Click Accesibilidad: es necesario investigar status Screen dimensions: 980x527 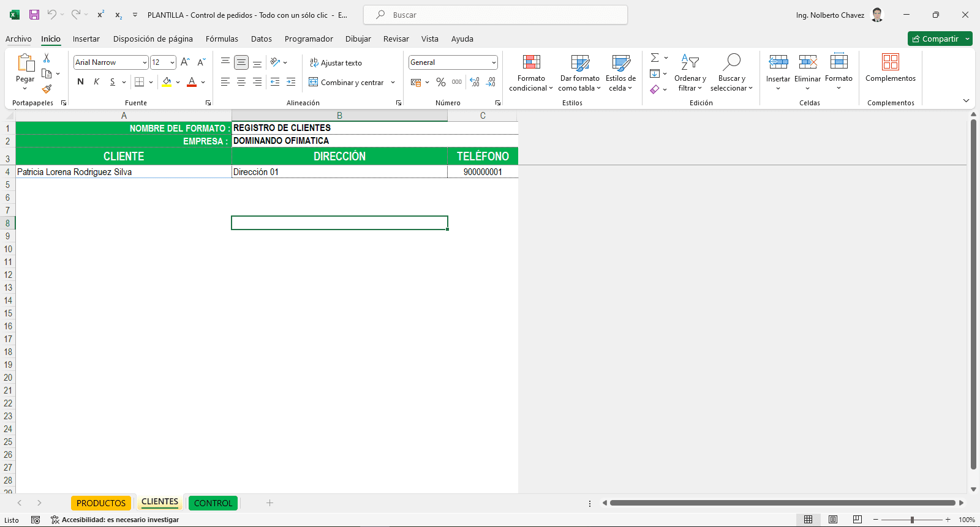(115, 520)
